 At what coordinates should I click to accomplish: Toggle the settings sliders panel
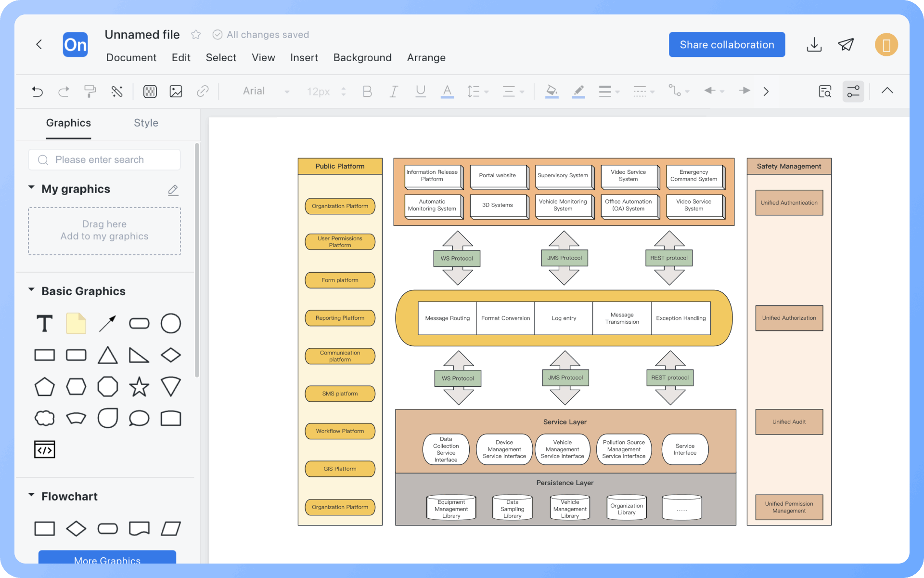click(853, 91)
